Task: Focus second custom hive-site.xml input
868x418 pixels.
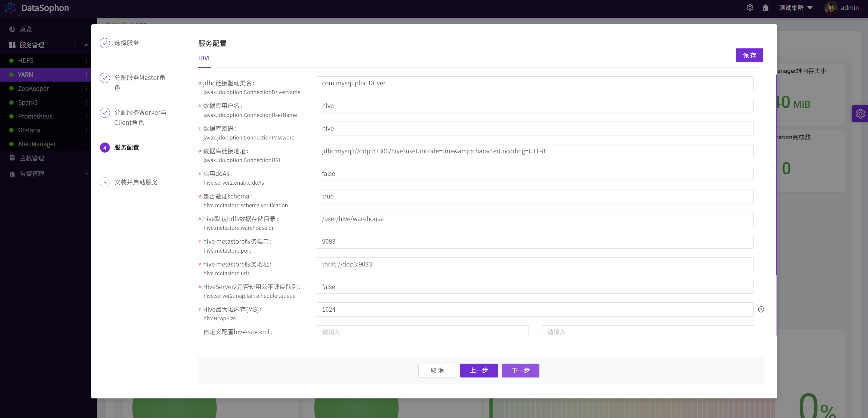Action: (x=648, y=330)
